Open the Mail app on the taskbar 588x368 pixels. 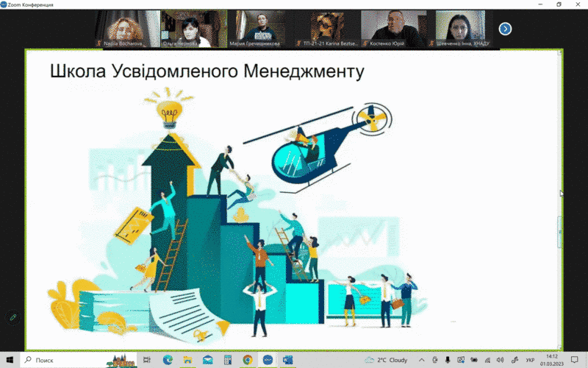point(208,360)
